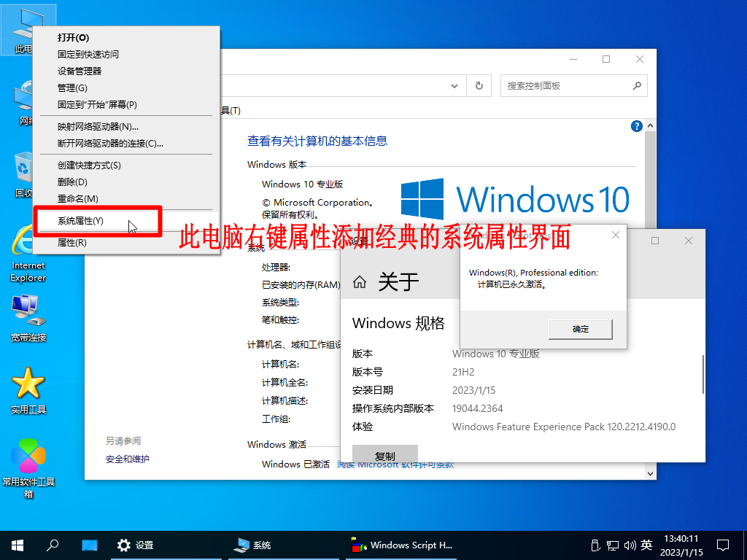Click the 查看有关计算机的基本信息 heading

(x=317, y=141)
